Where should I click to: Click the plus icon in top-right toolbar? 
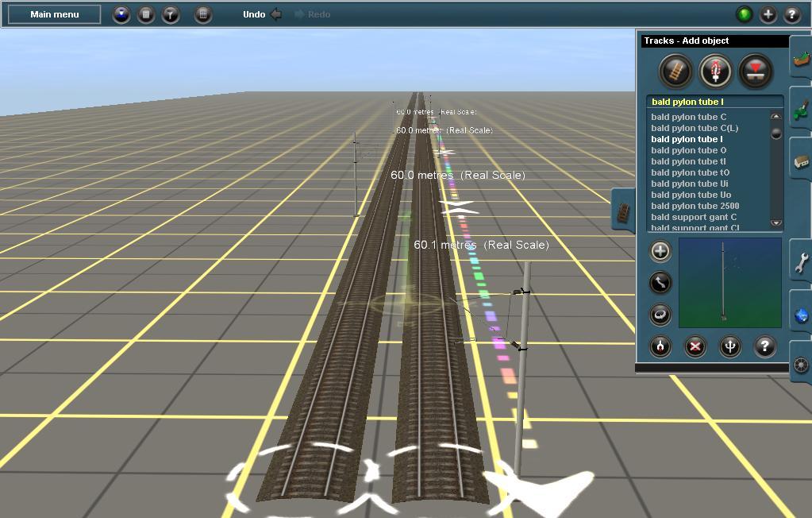pos(768,14)
